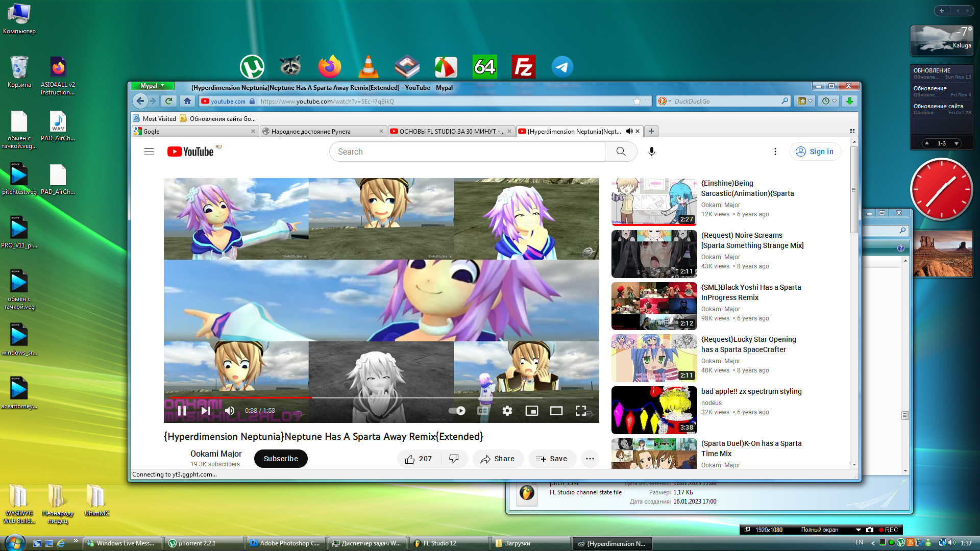Skip to the next video
The image size is (980, 551).
click(x=205, y=411)
